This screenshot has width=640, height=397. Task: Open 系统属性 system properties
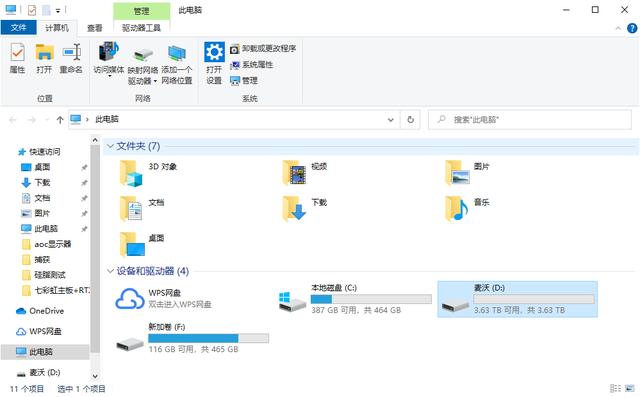[251, 65]
